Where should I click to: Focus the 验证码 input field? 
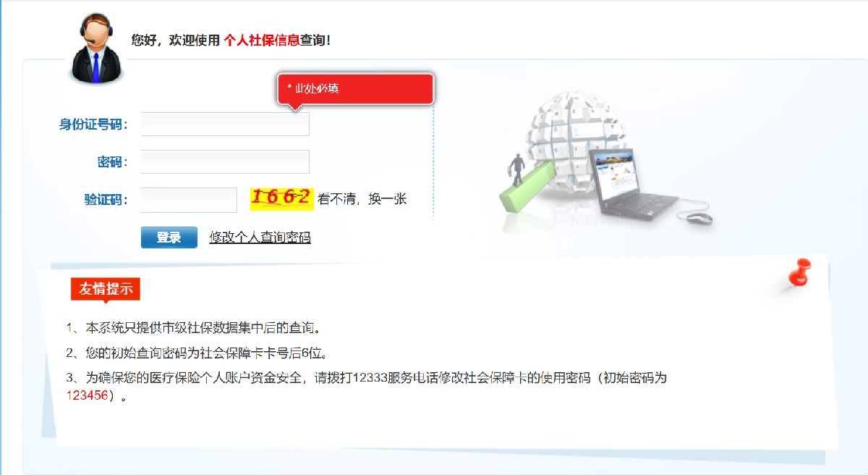point(189,200)
